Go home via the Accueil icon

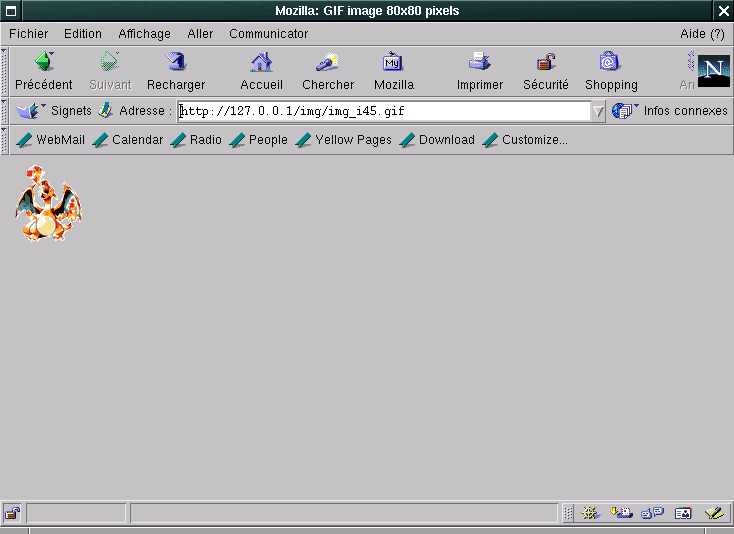pyautogui.click(x=261, y=63)
